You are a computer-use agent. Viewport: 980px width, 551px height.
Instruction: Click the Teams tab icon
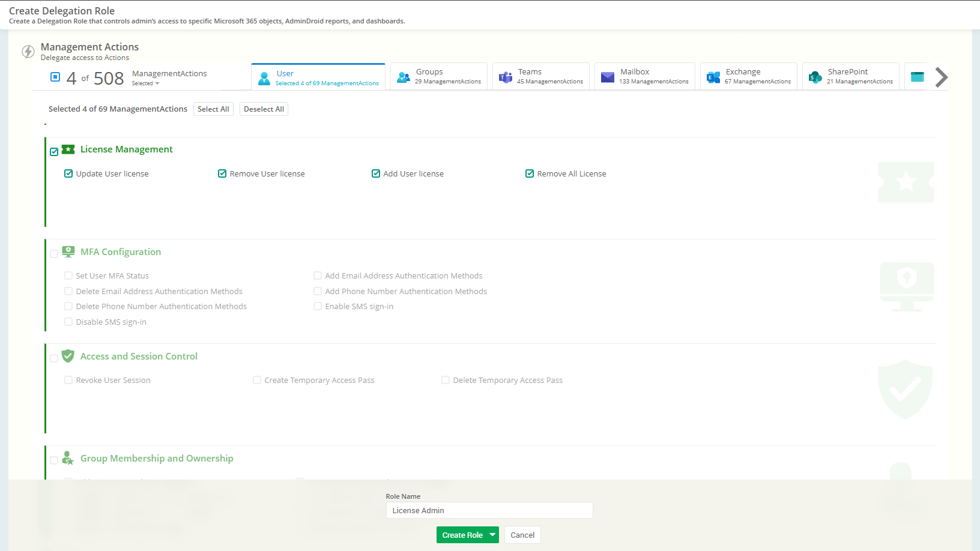pyautogui.click(x=506, y=77)
